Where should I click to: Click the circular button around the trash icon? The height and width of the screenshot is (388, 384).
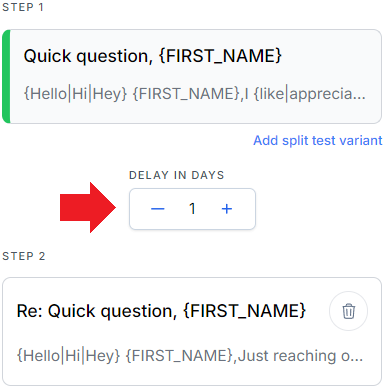coord(348,311)
